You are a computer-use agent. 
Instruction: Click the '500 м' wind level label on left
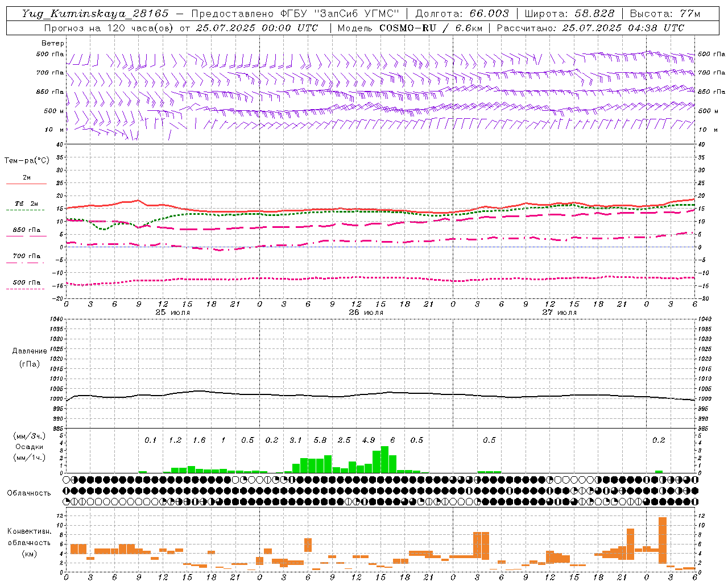click(55, 111)
